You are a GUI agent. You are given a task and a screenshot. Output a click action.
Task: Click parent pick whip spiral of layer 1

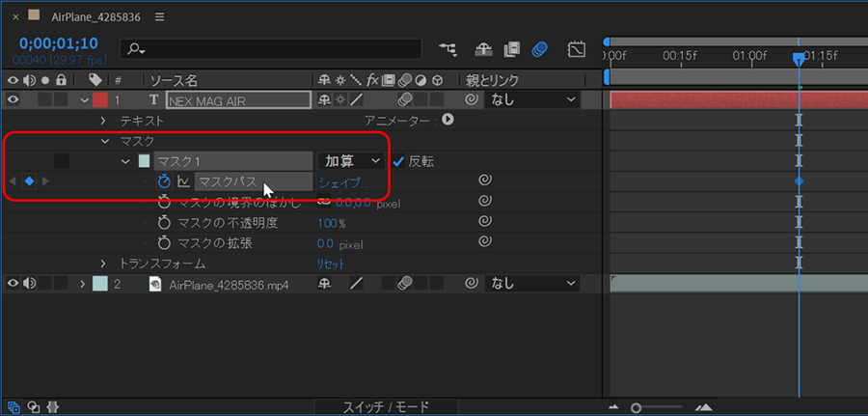(x=472, y=99)
